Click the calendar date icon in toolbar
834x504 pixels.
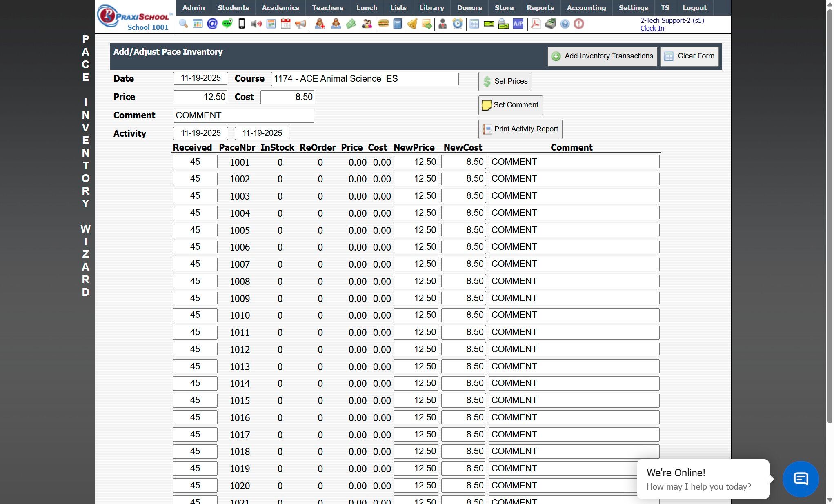(286, 24)
